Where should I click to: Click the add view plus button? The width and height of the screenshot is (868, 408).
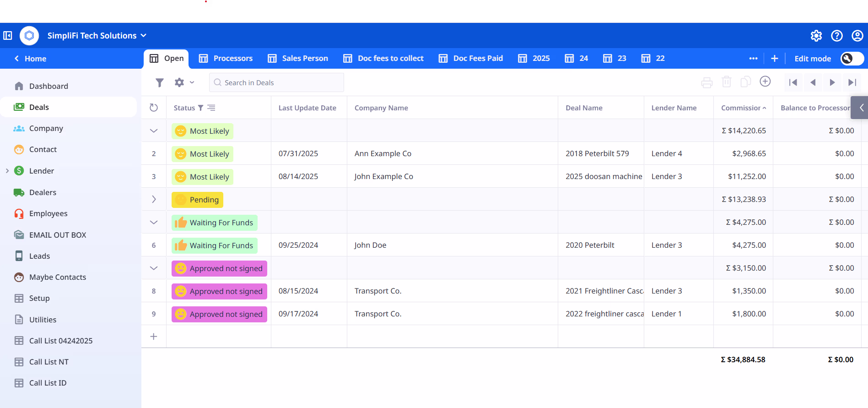775,59
